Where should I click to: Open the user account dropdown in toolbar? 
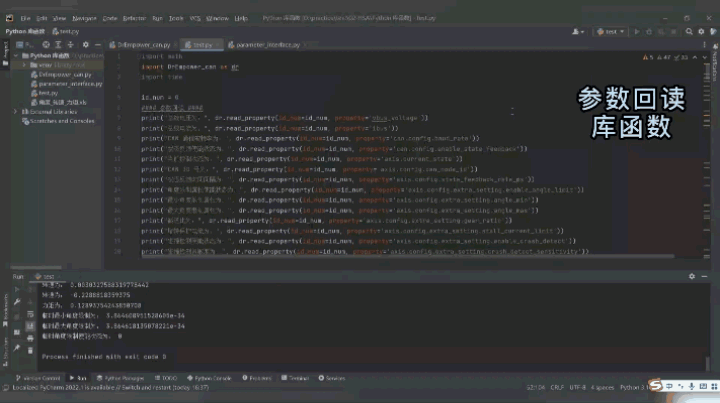click(578, 32)
